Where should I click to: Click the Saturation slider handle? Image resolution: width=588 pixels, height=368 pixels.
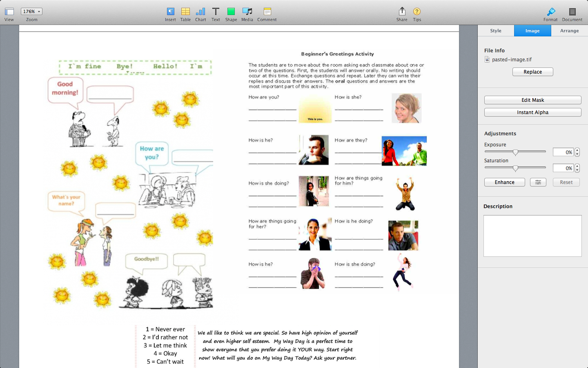tap(515, 168)
